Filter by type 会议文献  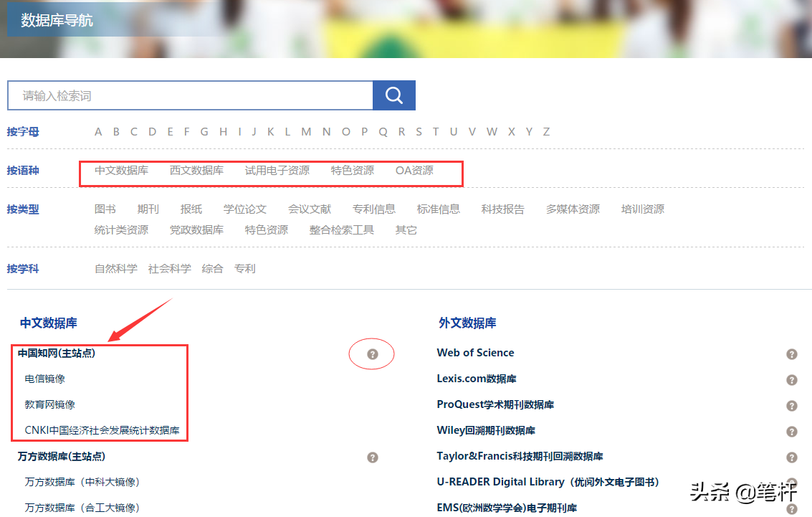(x=310, y=209)
